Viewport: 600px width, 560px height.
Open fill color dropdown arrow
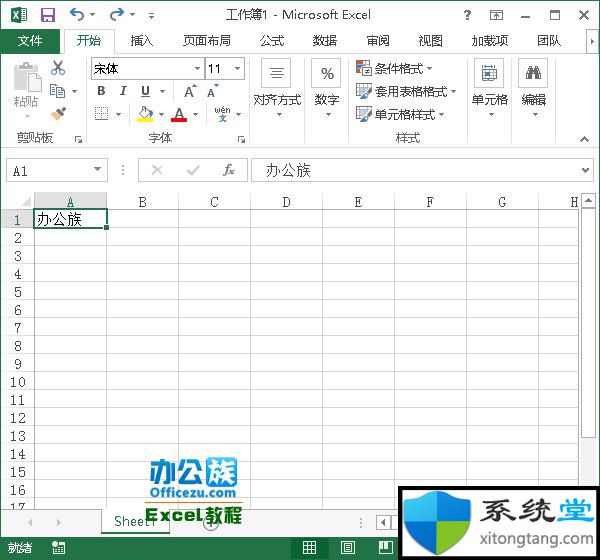click(161, 114)
